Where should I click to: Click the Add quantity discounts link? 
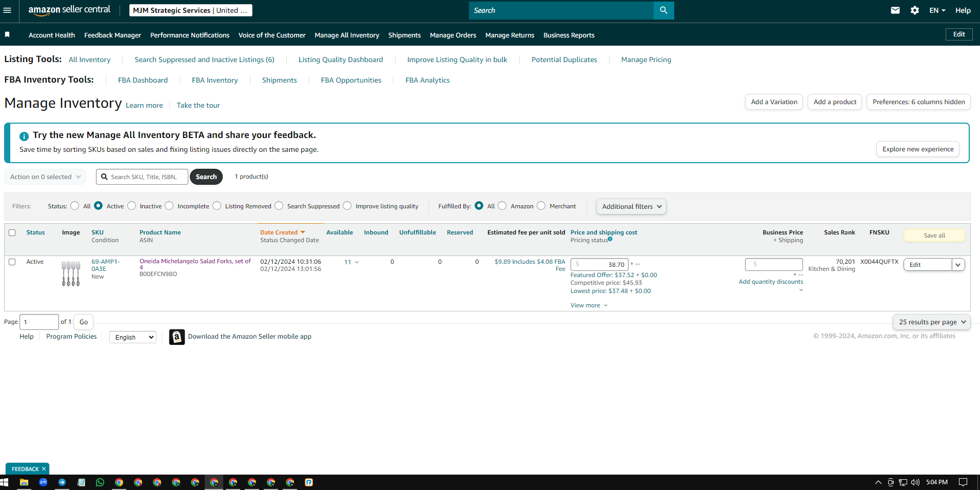(771, 282)
